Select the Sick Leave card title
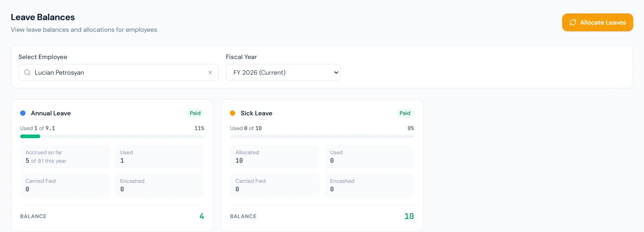The image size is (644, 232). click(x=256, y=113)
